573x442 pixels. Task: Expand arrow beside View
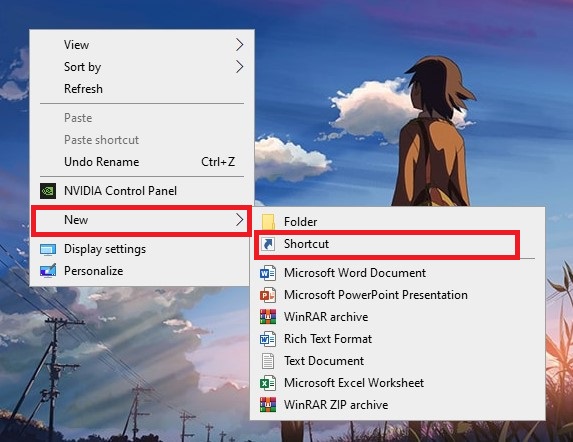coord(239,45)
